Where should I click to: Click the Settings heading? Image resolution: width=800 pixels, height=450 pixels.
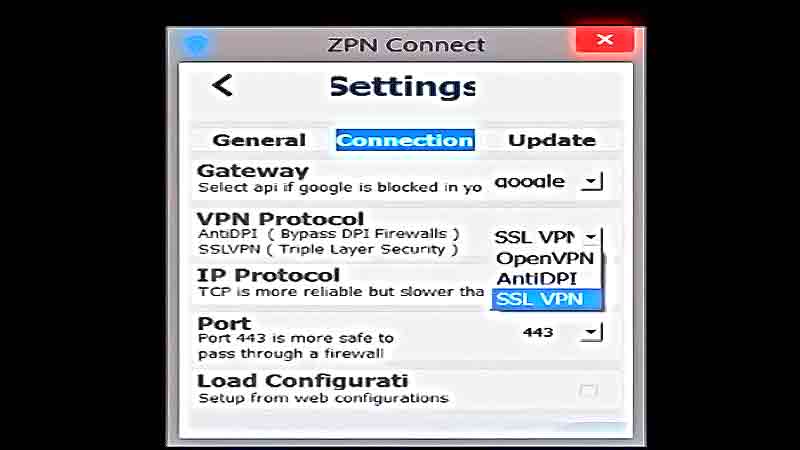point(403,86)
